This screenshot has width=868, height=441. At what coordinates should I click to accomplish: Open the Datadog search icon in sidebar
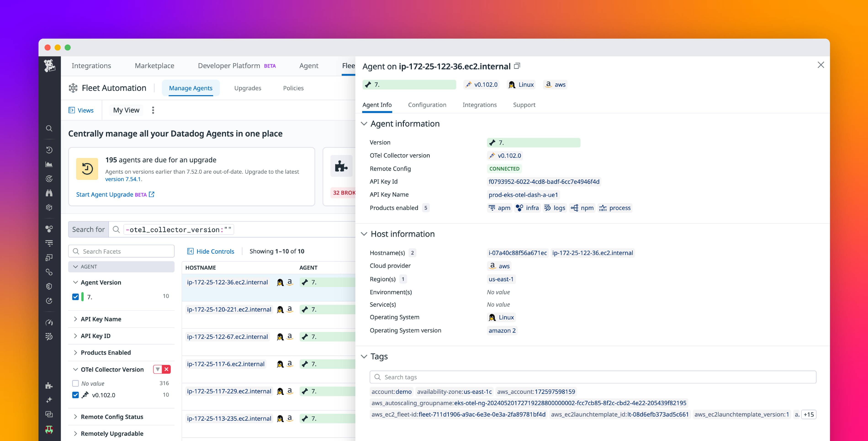click(49, 128)
